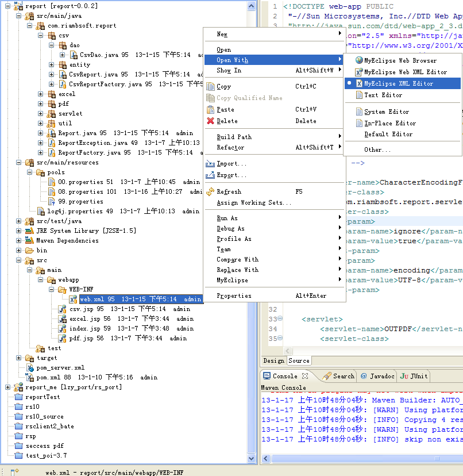Open the Run As submenu
The width and height of the screenshot is (463, 476).
(275, 218)
